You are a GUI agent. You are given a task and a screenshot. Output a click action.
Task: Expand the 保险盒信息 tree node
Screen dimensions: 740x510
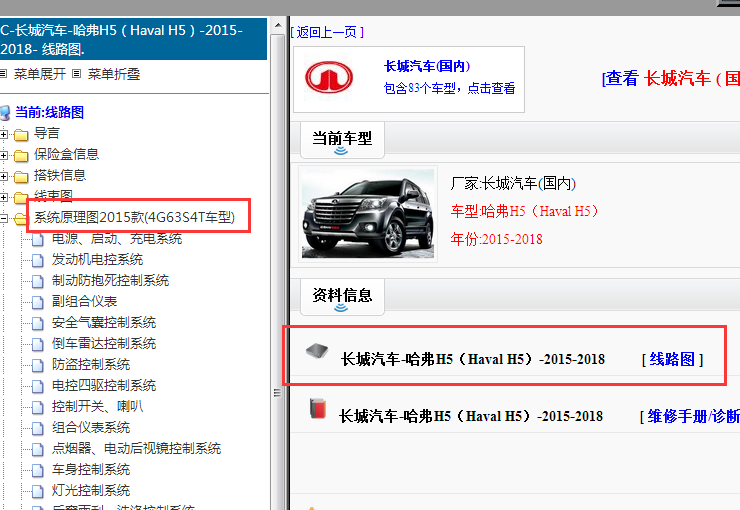click(4, 155)
